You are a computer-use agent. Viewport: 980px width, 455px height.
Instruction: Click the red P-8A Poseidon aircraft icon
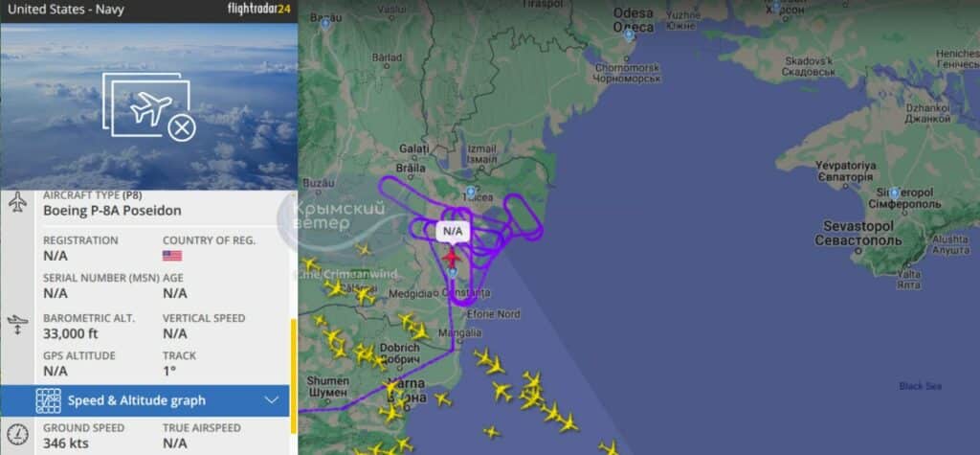click(x=452, y=257)
